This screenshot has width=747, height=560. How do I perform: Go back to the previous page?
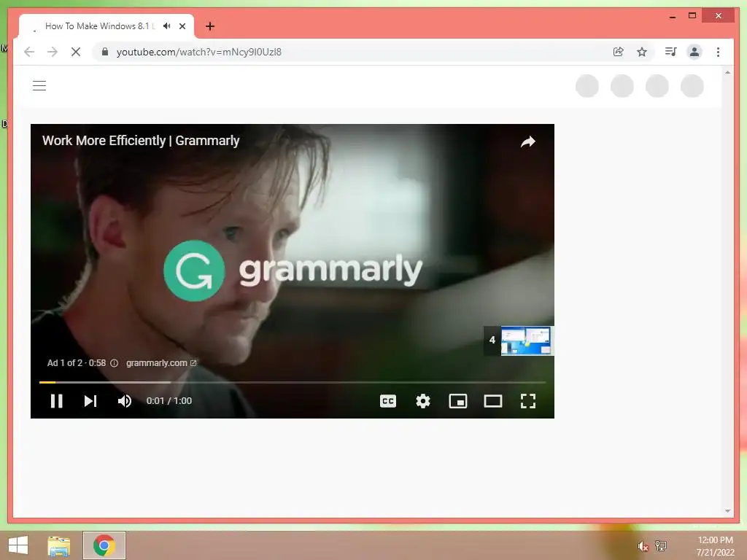pos(29,52)
